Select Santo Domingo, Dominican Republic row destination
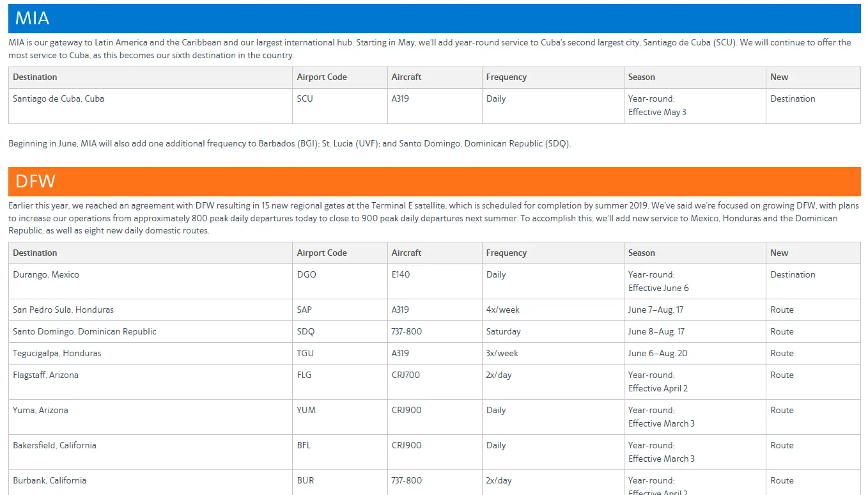This screenshot has height=495, width=868. (x=84, y=332)
